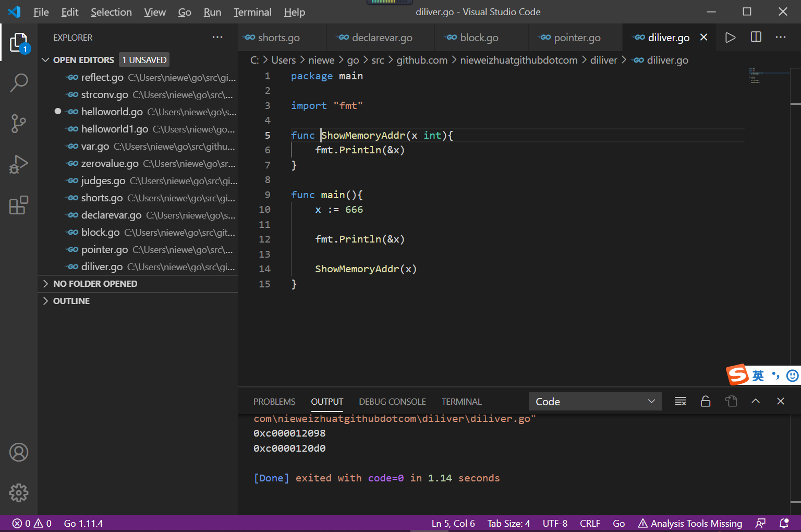Open the Accounts icon in activity bar
The image size is (801, 532).
pos(19,452)
